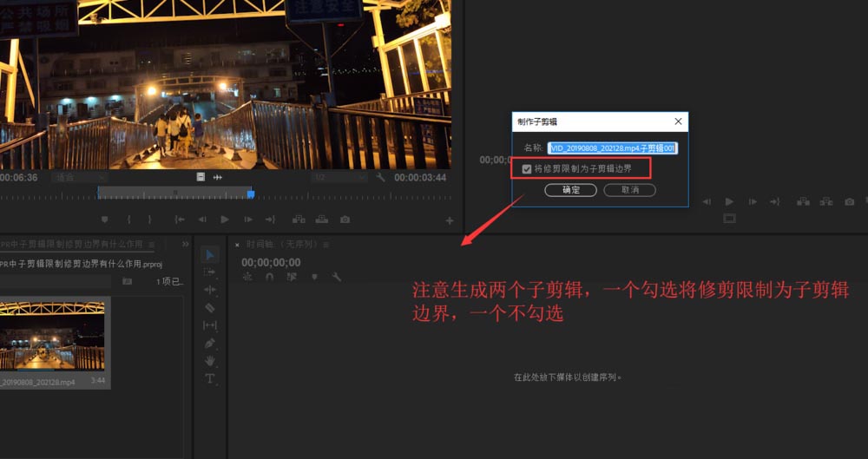Select the Hand tool

(209, 361)
